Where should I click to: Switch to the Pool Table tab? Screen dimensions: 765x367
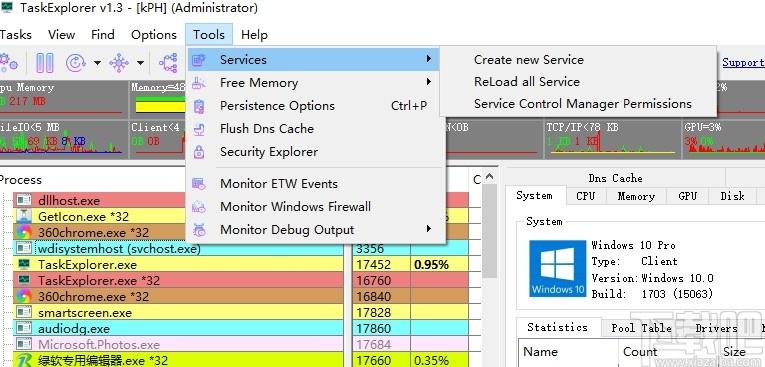coord(641,328)
